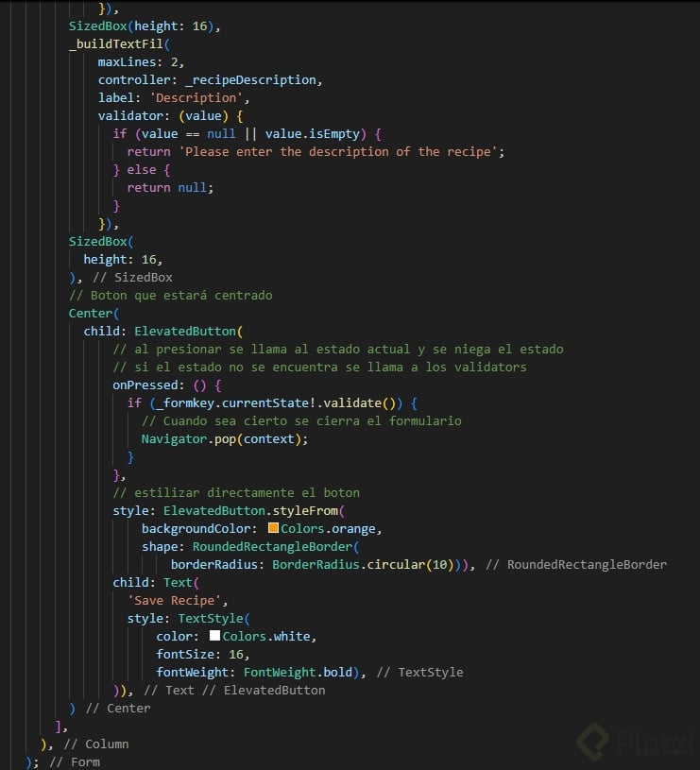Click the '} else {' line
The width and height of the screenshot is (700, 770).
142,170
